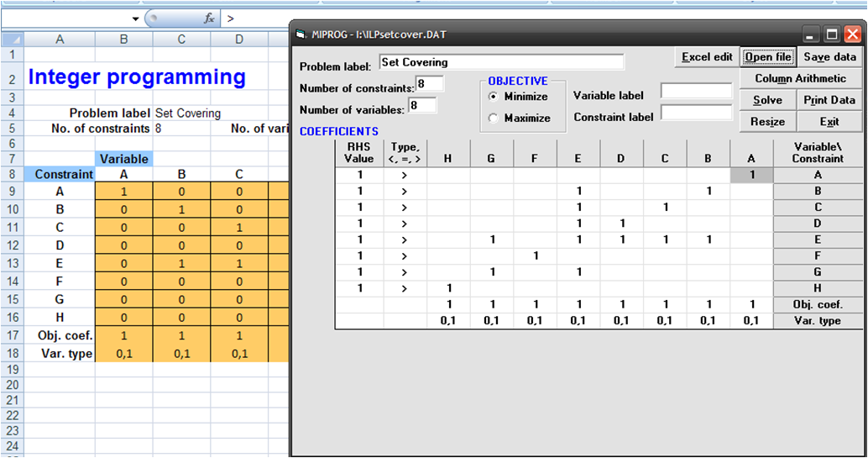Click column C coefficient in MIPROG row C
The width and height of the screenshot is (868, 458).
tap(664, 207)
